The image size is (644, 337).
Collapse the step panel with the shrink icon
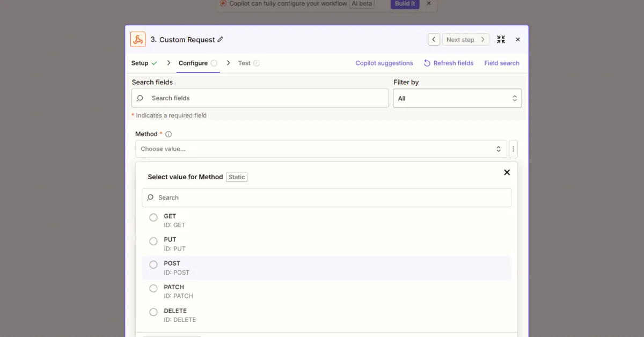pyautogui.click(x=501, y=39)
